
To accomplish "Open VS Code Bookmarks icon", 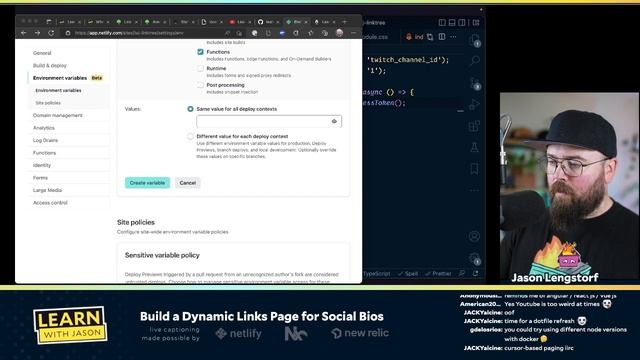I will pyautogui.click(x=474, y=169).
